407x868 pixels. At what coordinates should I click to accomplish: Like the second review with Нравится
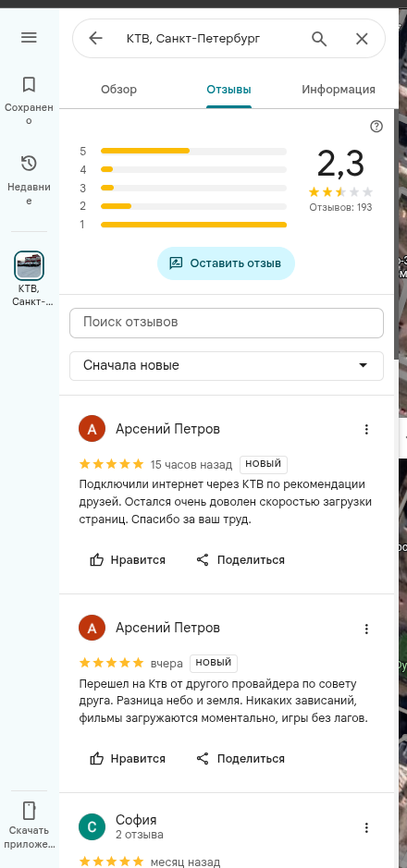(x=128, y=758)
